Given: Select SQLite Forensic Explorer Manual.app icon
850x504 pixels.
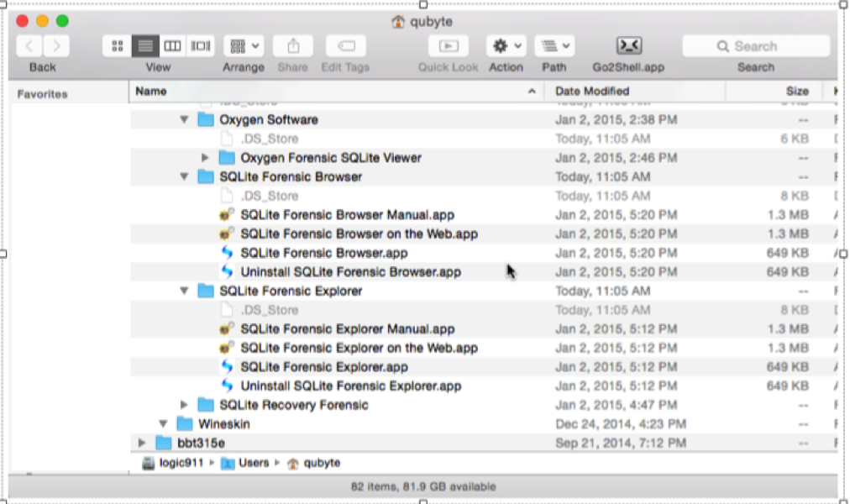Looking at the screenshot, I should (x=227, y=329).
